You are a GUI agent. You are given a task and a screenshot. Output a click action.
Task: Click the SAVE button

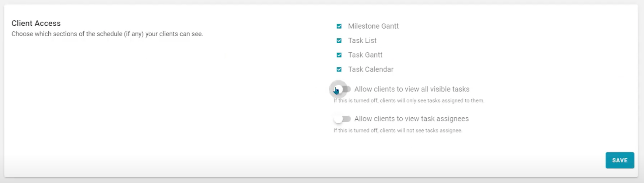[619, 160]
